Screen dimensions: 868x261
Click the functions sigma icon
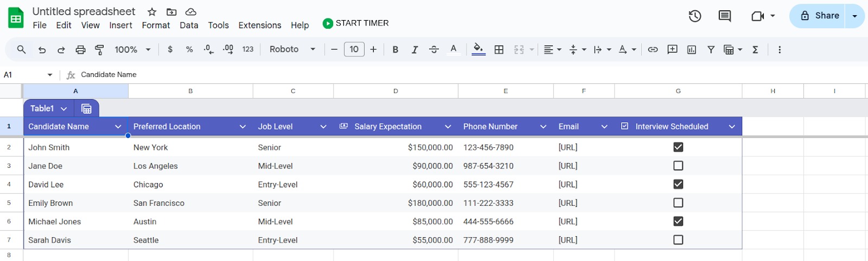tap(755, 49)
